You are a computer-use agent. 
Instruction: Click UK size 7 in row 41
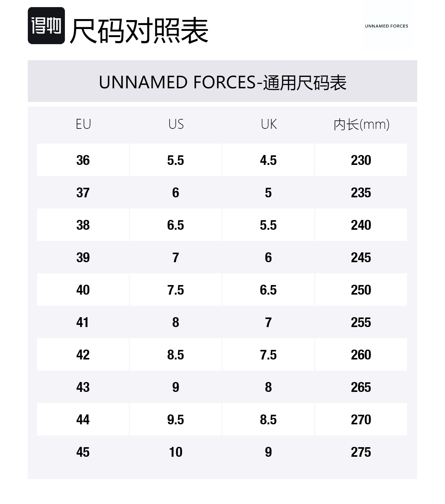(x=268, y=322)
